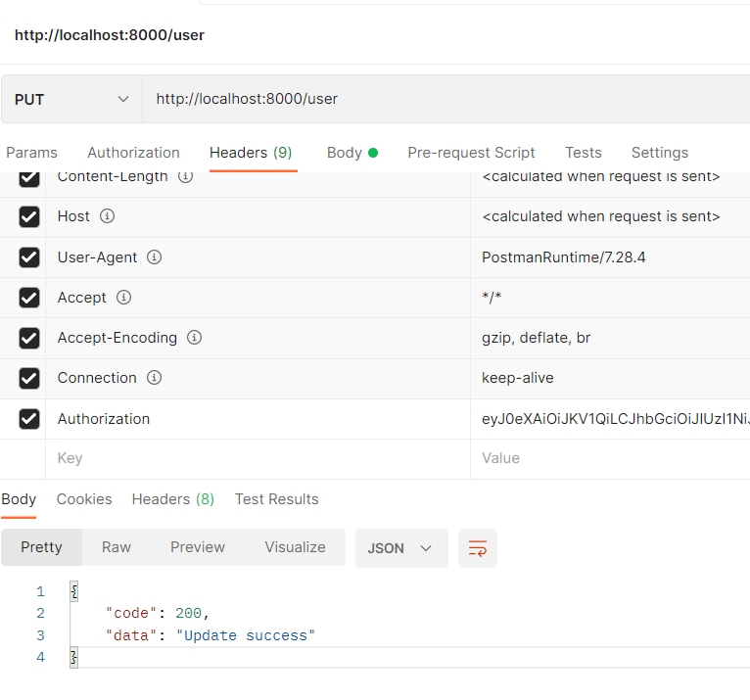750x700 pixels.
Task: Uncheck the Authorization header checkbox
Action: click(x=29, y=419)
